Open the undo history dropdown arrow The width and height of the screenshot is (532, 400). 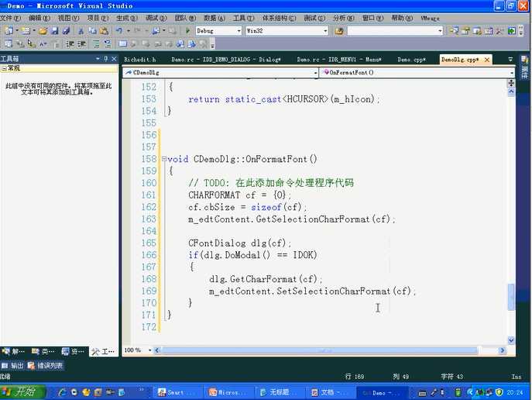(x=129, y=31)
